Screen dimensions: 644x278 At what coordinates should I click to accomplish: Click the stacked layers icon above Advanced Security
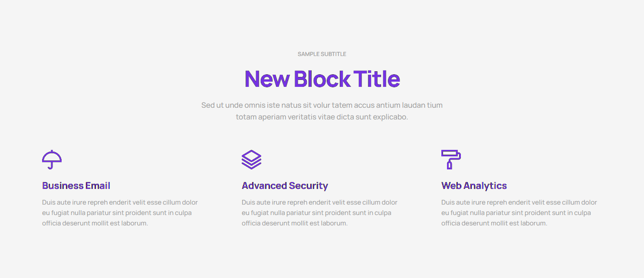(251, 159)
